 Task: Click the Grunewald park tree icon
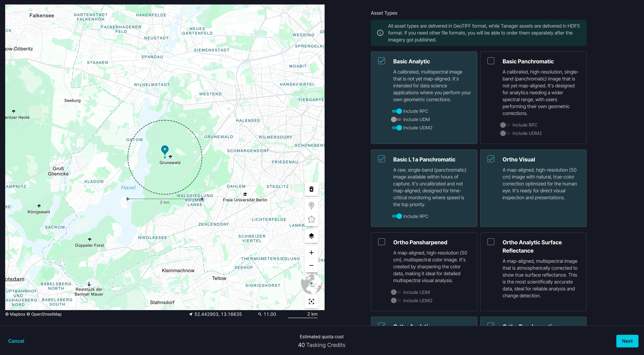170,157
